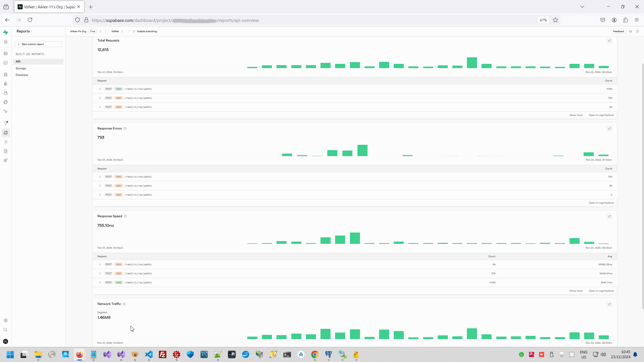The width and height of the screenshot is (644, 362).
Task: Open the Advisors lightbulb icon
Action: [x=6, y=123]
